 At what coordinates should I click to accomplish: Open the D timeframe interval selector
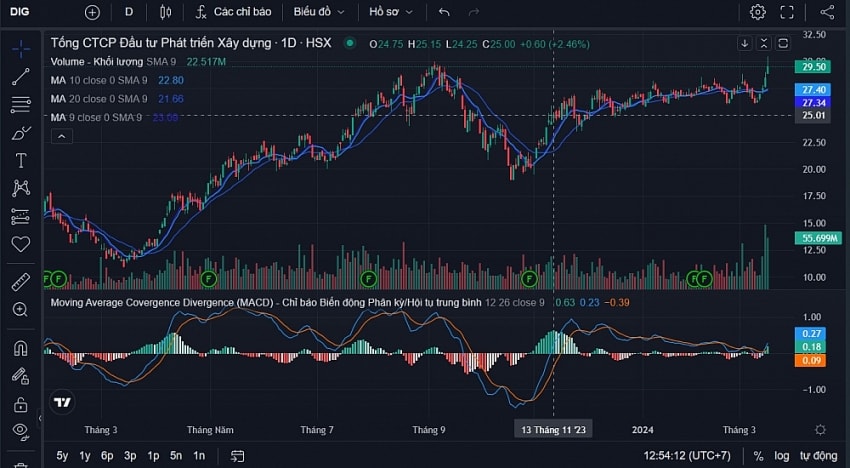129,11
